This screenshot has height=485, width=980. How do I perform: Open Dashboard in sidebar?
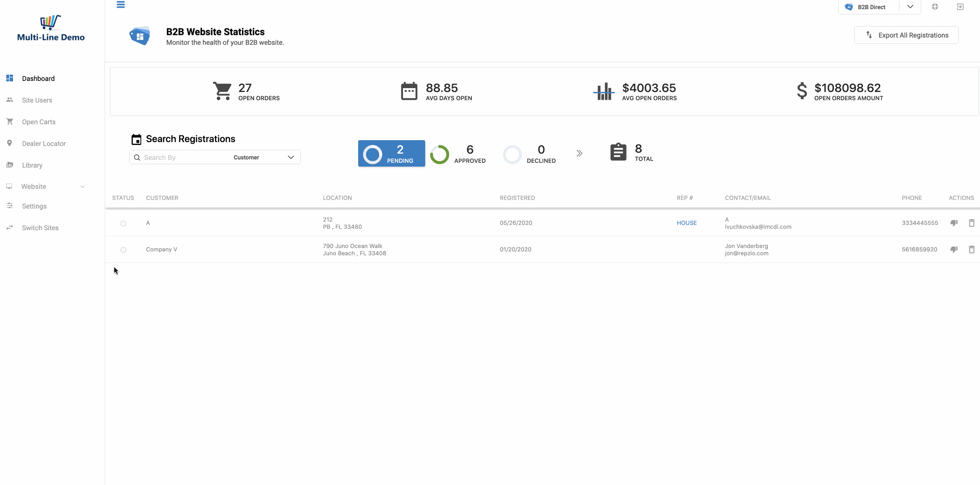pyautogui.click(x=38, y=79)
